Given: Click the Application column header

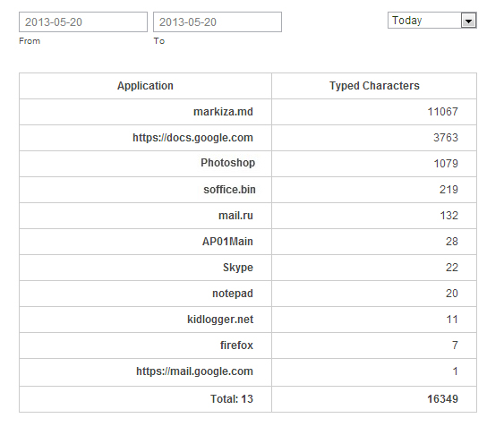Looking at the screenshot, I should [x=145, y=86].
